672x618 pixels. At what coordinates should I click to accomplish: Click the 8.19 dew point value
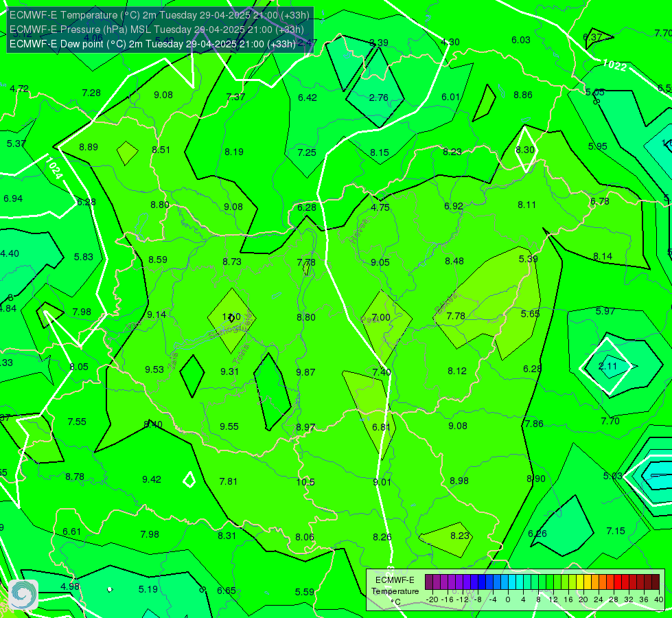234,152
